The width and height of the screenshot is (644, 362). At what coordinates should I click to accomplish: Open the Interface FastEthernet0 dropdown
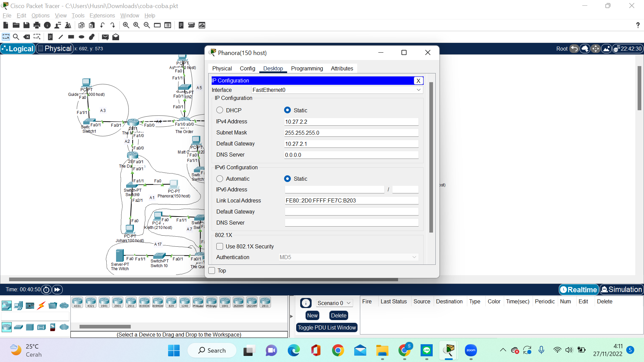(336, 90)
